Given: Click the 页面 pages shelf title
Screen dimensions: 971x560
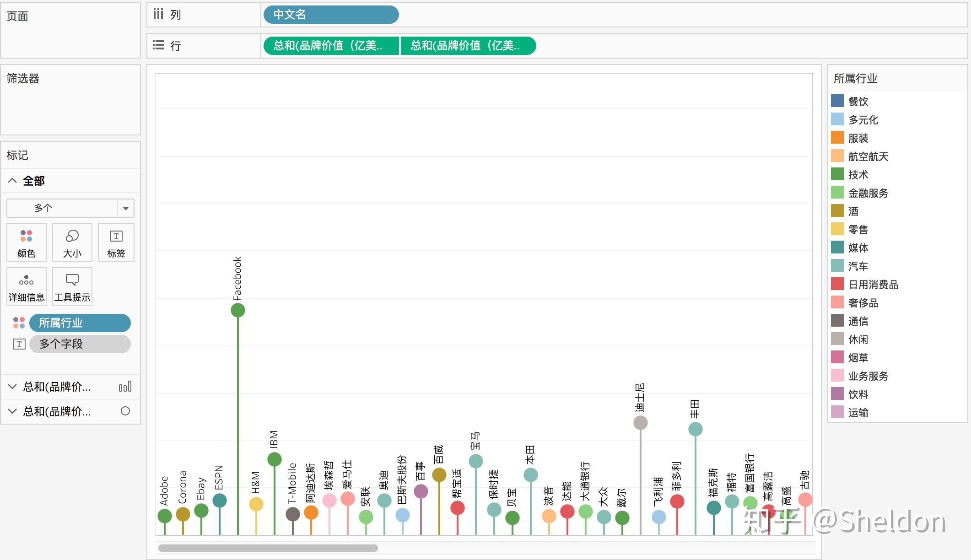Looking at the screenshot, I should pyautogui.click(x=17, y=16).
